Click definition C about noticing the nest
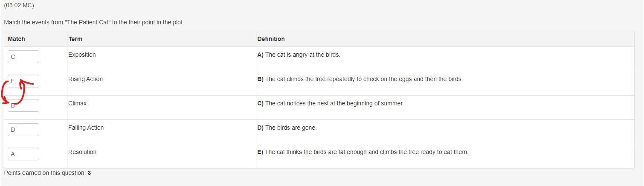The width and height of the screenshot is (644, 186). coord(330,103)
